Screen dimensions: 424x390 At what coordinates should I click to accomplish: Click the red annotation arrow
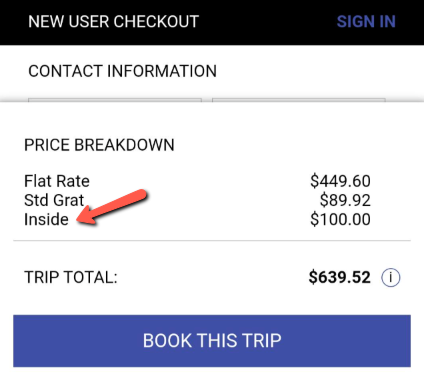112,207
